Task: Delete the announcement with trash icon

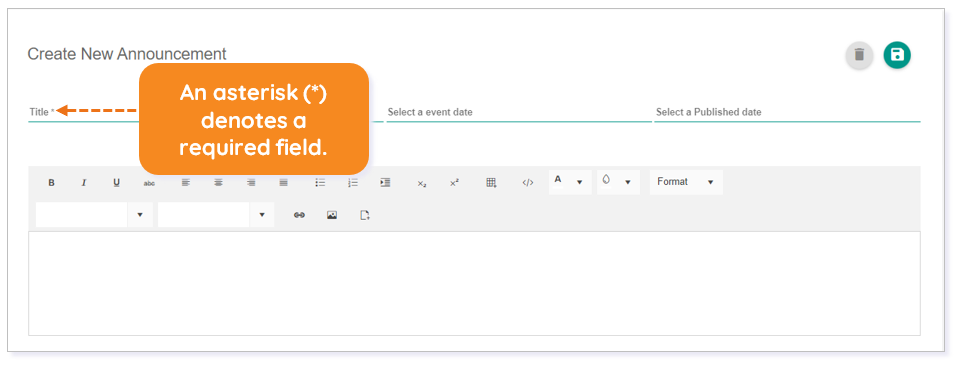Action: click(859, 55)
